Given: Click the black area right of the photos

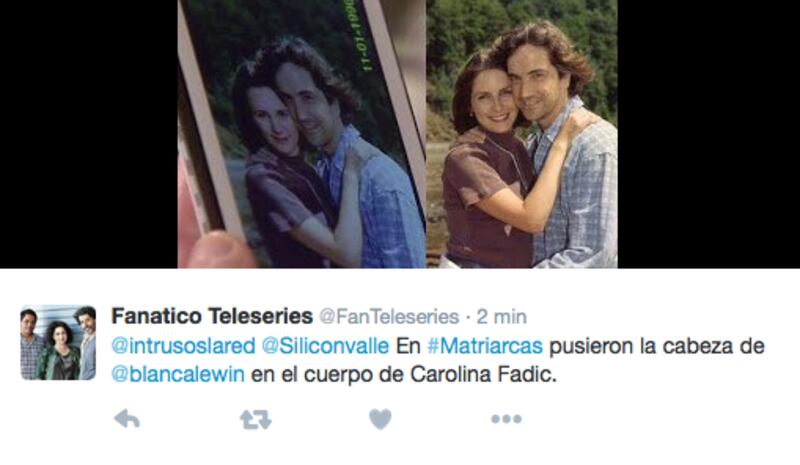Looking at the screenshot, I should click(709, 134).
